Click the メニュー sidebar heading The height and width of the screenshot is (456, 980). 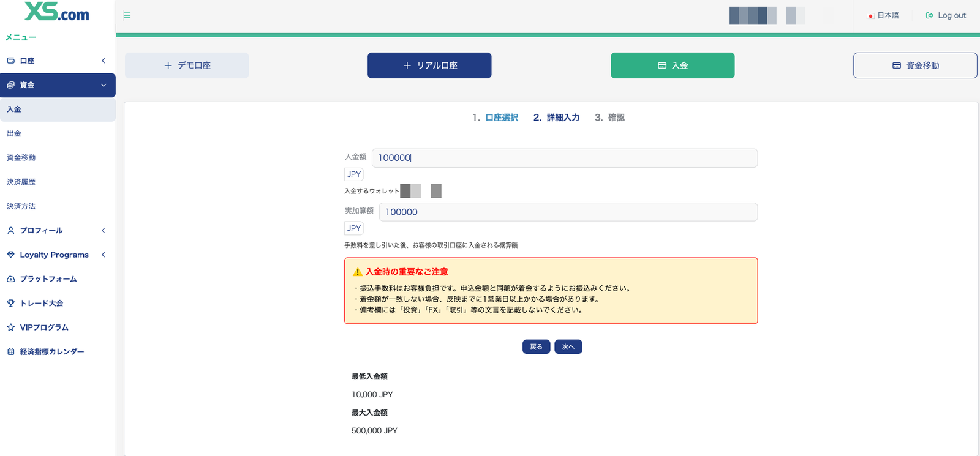21,37
